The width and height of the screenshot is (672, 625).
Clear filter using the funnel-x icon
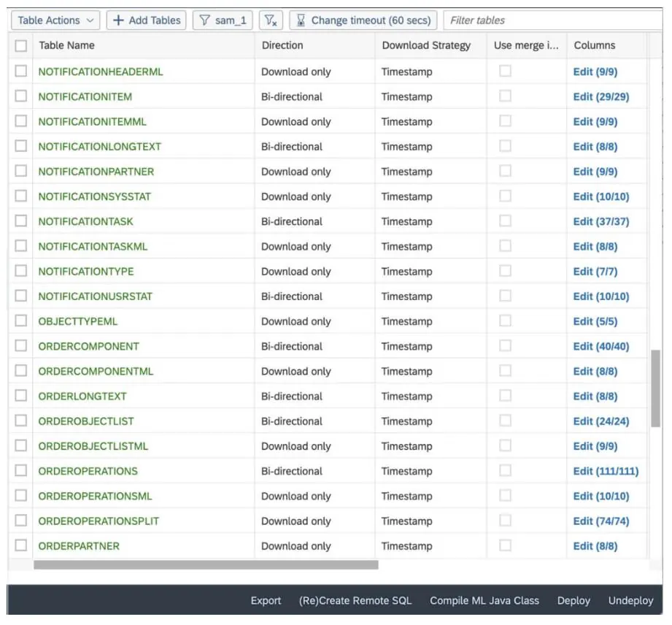[x=271, y=20]
